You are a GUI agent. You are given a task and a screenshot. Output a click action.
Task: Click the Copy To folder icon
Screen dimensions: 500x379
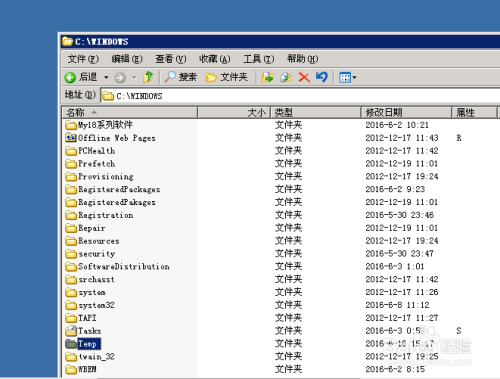pos(286,77)
